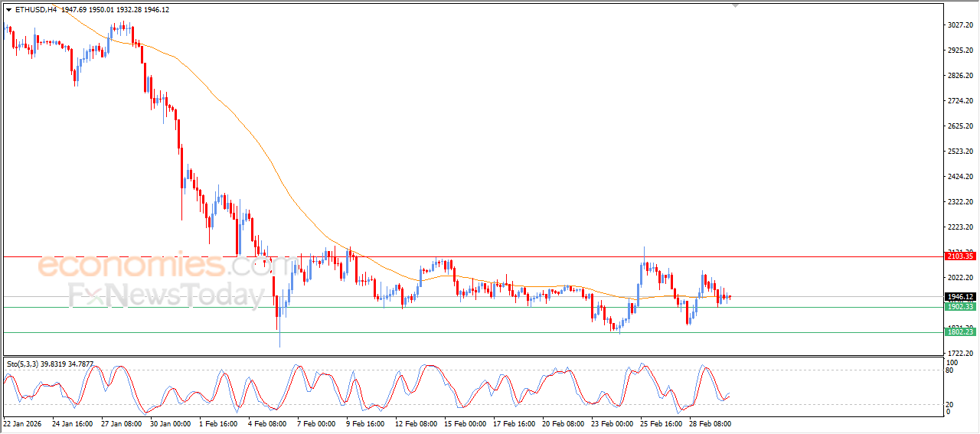Click the 15 Feb 00:00 time label
Image resolution: width=980 pixels, height=434 pixels.
tap(466, 423)
